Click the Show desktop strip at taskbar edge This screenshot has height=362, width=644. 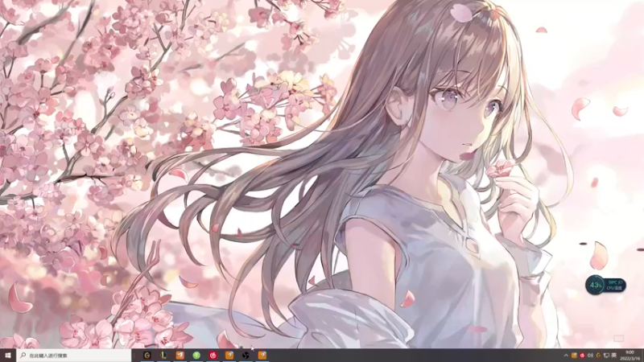pos(642,356)
